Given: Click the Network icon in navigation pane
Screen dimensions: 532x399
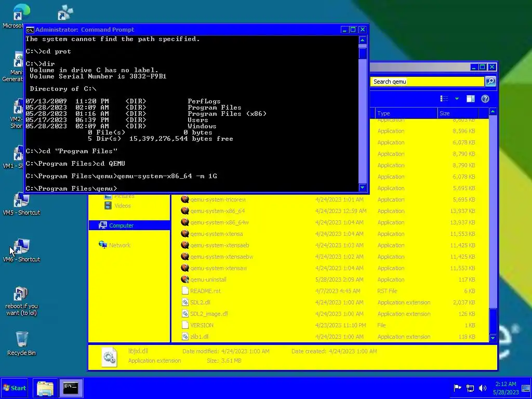Looking at the screenshot, I should click(103, 245).
